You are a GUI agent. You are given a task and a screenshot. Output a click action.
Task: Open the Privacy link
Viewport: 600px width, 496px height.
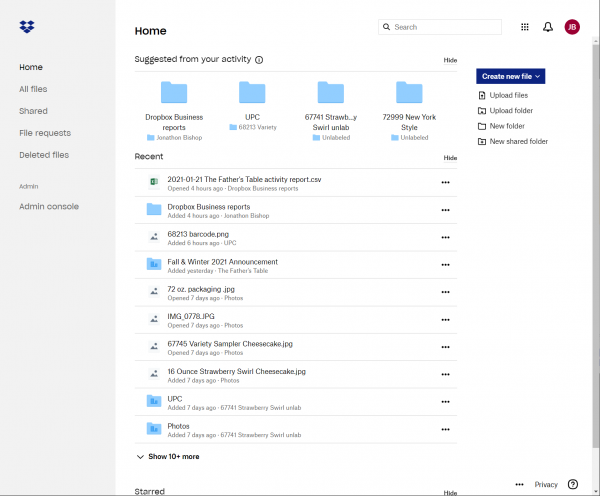coord(546,484)
